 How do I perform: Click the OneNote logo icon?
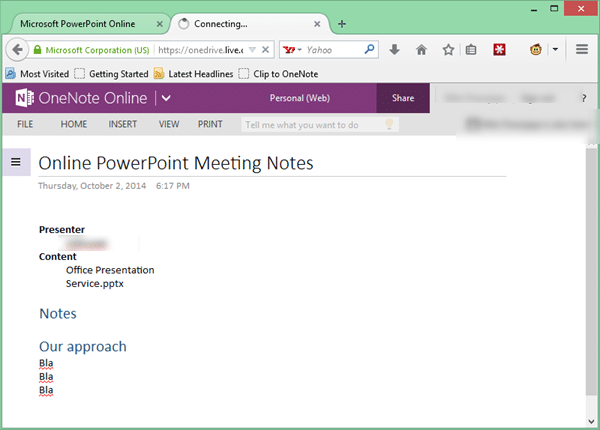click(x=24, y=98)
